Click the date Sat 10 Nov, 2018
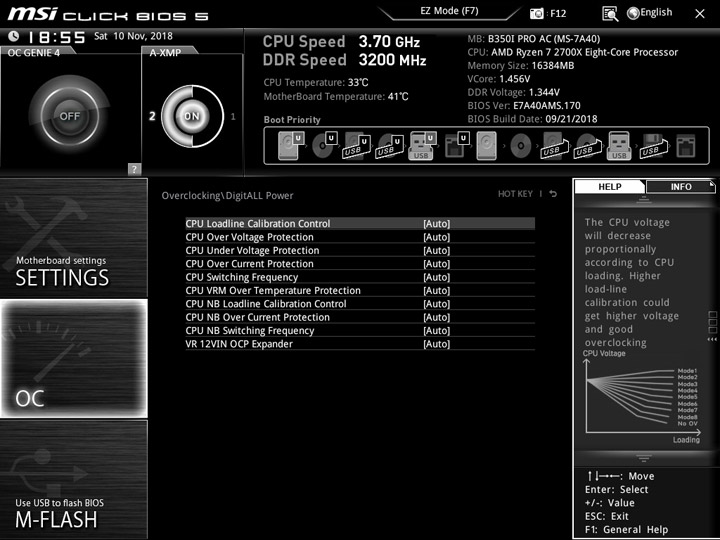Image resolution: width=720 pixels, height=540 pixels. tap(133, 36)
